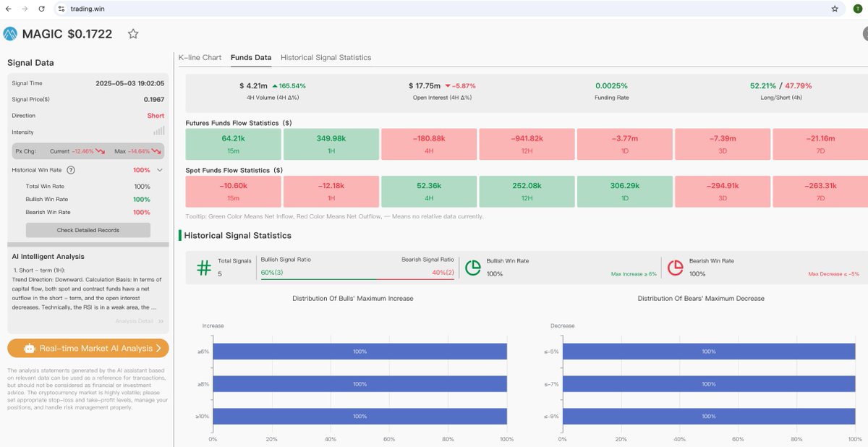This screenshot has height=447, width=868.
Task: Click the MAGIC $0.1722 price heading
Action: click(67, 34)
